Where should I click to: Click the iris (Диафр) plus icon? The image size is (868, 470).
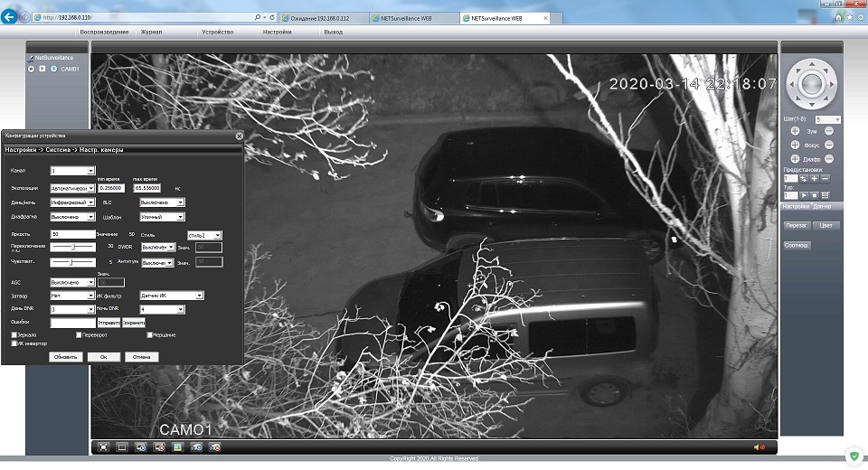795,159
